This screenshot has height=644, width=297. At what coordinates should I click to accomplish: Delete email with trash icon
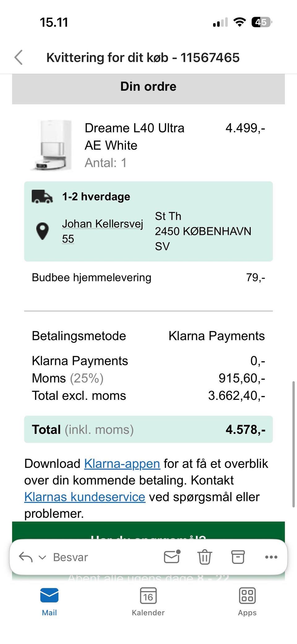(204, 557)
